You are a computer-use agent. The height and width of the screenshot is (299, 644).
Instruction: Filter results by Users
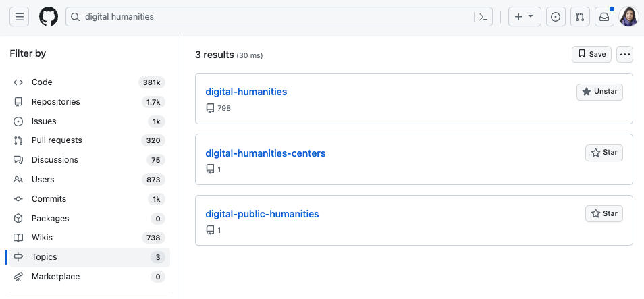pyautogui.click(x=43, y=180)
